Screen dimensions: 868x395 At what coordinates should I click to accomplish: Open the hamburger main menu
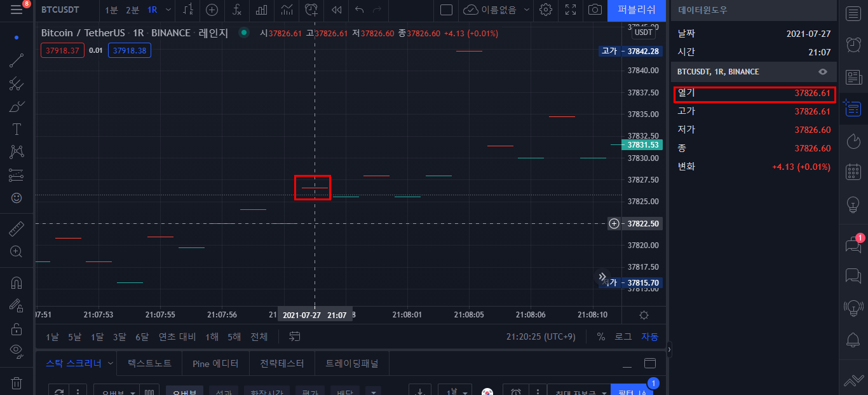(x=17, y=10)
